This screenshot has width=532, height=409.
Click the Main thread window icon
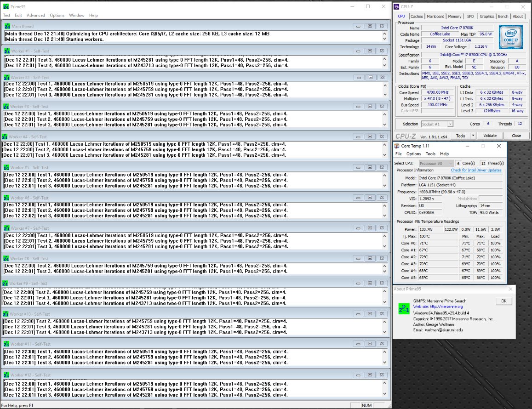tap(7, 26)
